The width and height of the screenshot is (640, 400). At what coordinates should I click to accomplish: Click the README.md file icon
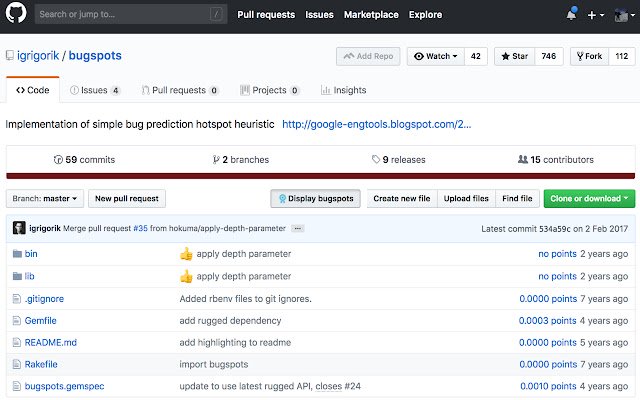tap(17, 342)
